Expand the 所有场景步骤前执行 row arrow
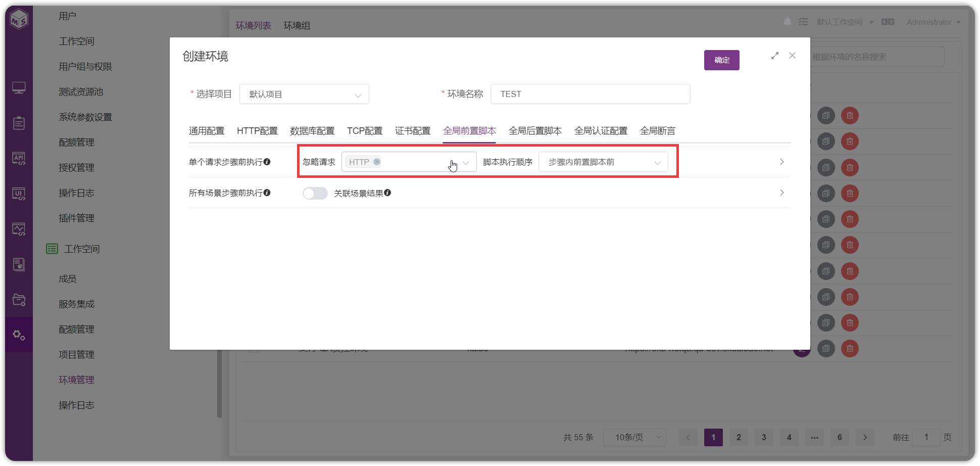 click(781, 193)
